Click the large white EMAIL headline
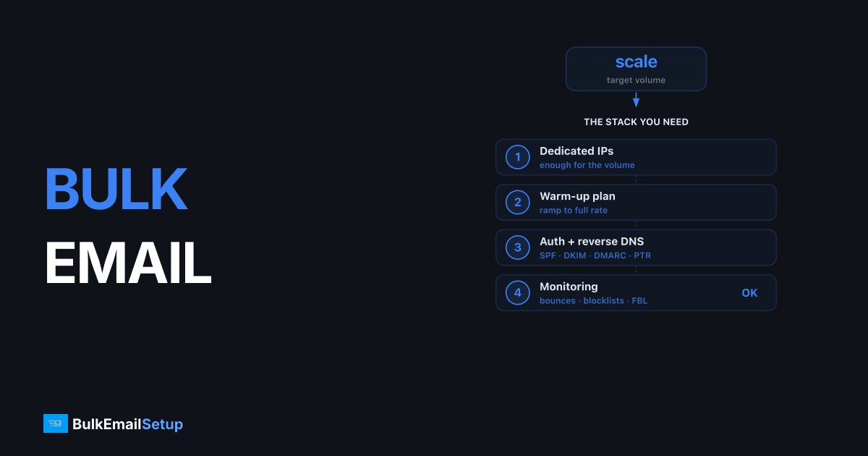This screenshot has height=456, width=868. tap(128, 264)
